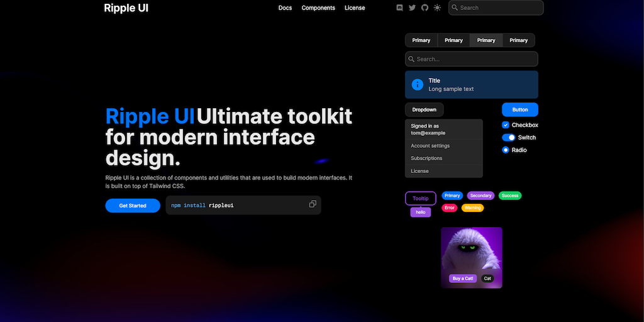
Task: Open the License link in top navigation
Action: [x=355, y=8]
